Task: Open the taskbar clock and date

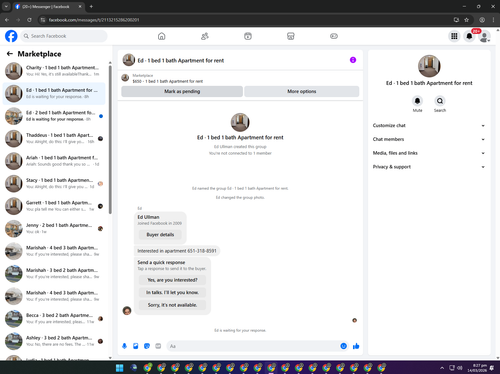Action: (x=477, y=368)
